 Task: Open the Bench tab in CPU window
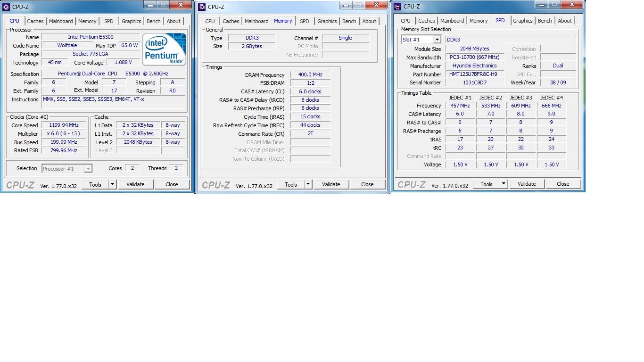(153, 21)
